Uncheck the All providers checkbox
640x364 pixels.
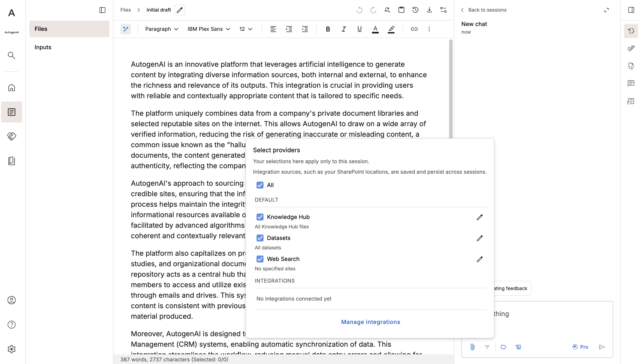260,185
